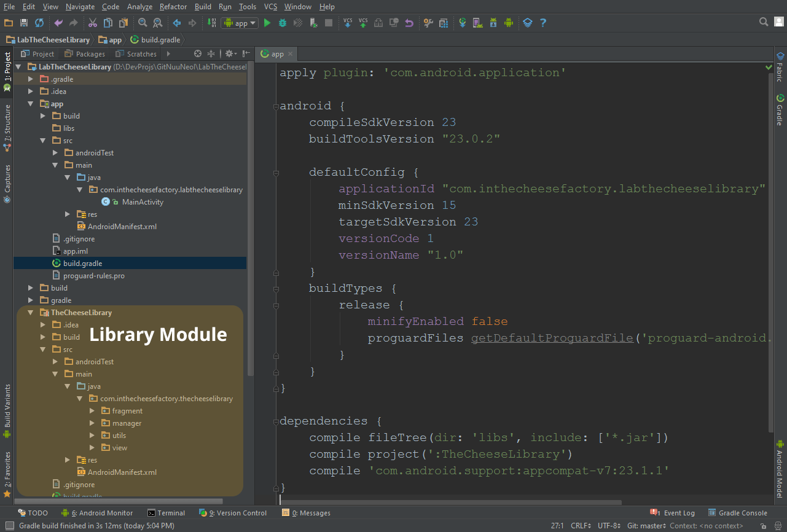The image size is (787, 532).
Task: Collapse the dependencies block in editor gutter
Action: 276,421
